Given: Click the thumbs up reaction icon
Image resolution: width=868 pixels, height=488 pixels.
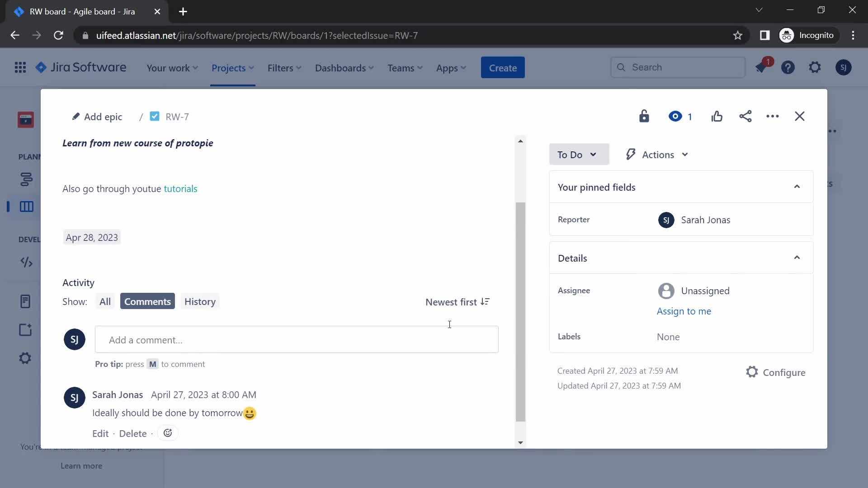Looking at the screenshot, I should pyautogui.click(x=717, y=116).
